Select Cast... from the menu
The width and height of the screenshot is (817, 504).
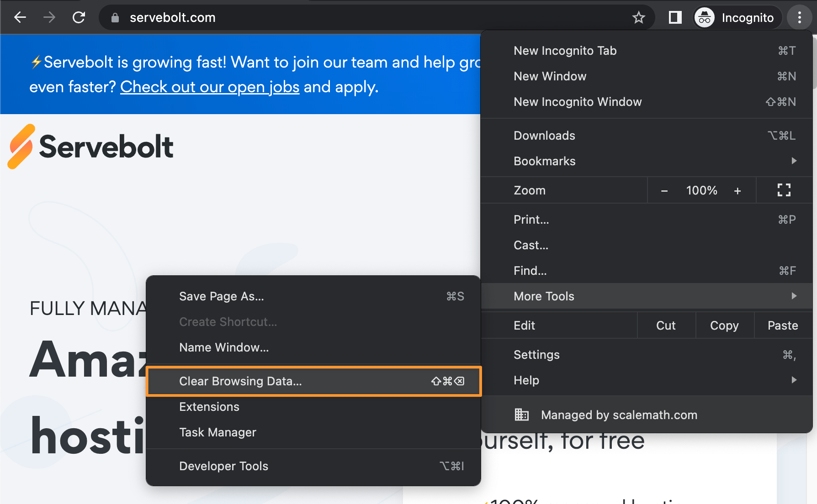click(x=647, y=245)
